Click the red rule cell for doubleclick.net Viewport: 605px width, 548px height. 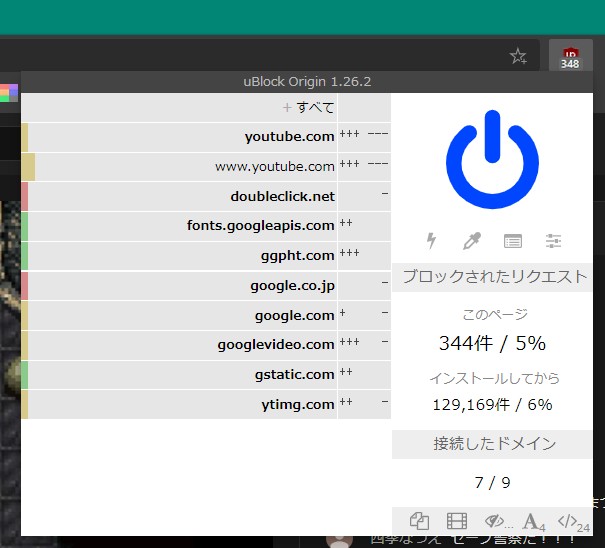25,196
